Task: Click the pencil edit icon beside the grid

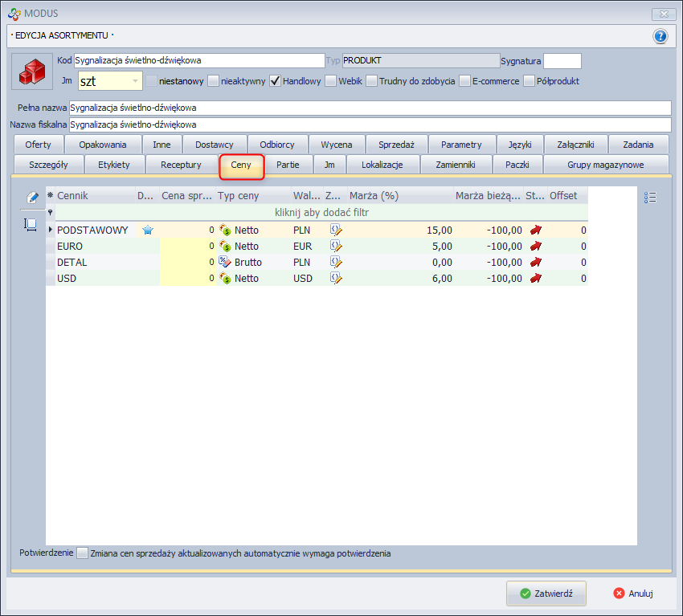Action: (x=32, y=198)
